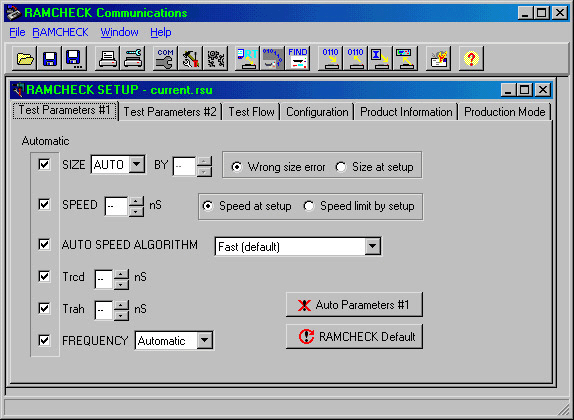
Task: Toggle the automatic FREQUENCY checkbox
Action: click(44, 340)
